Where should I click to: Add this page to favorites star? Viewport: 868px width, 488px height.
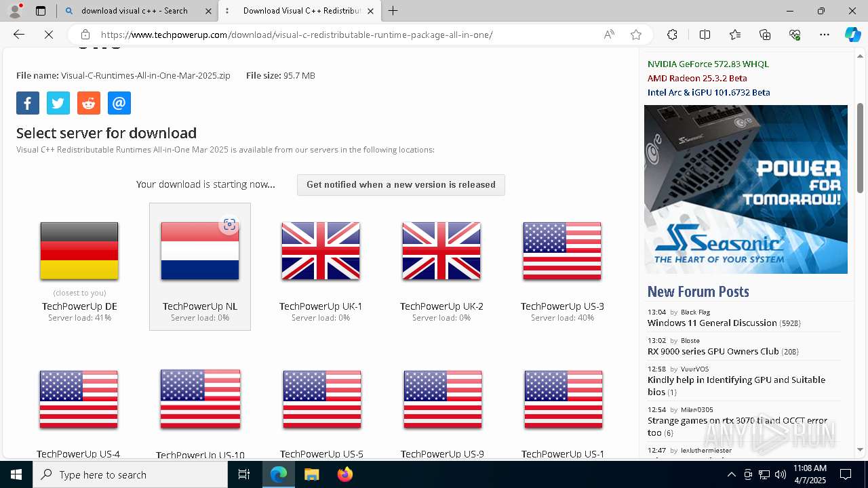click(x=636, y=35)
